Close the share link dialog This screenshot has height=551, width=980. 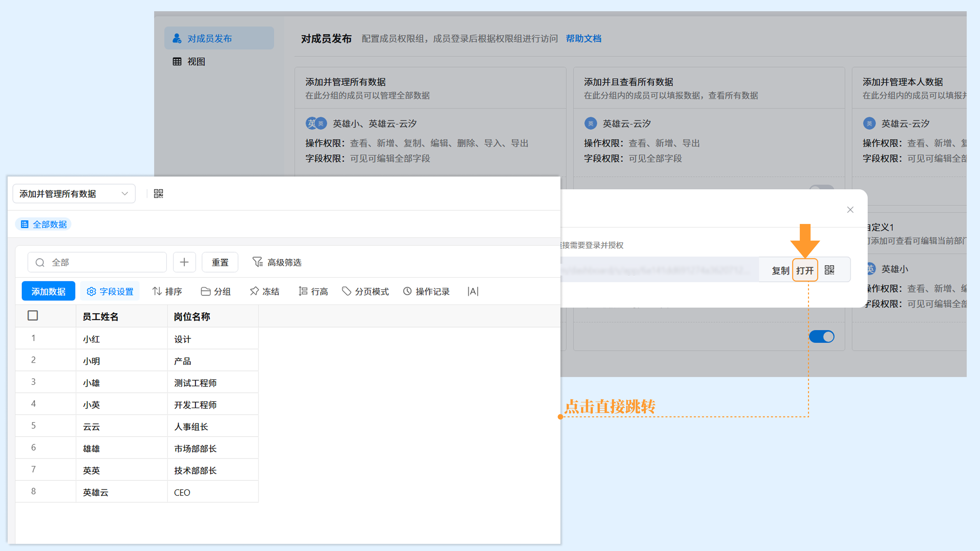[x=850, y=209]
